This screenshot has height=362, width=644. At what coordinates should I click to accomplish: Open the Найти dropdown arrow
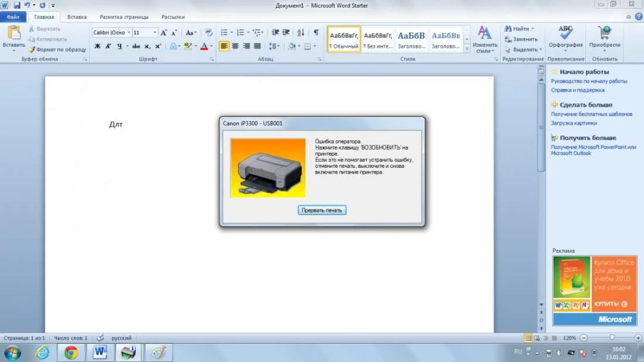pyautogui.click(x=532, y=29)
